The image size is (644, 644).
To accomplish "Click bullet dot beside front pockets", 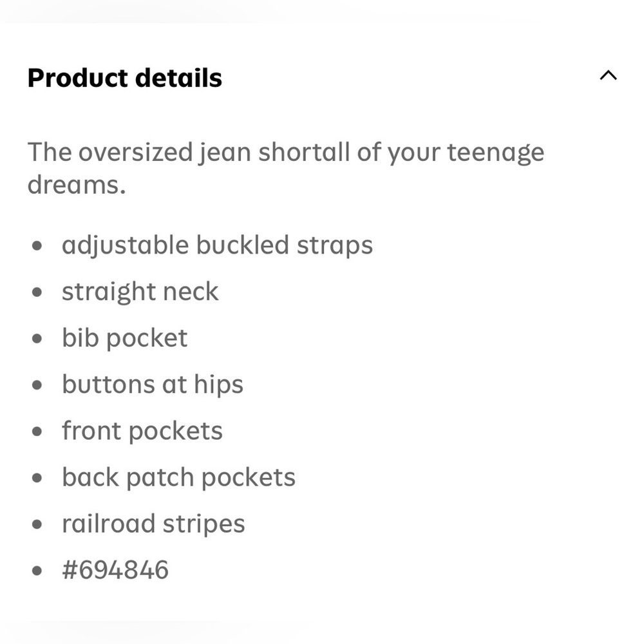I will 37,431.
